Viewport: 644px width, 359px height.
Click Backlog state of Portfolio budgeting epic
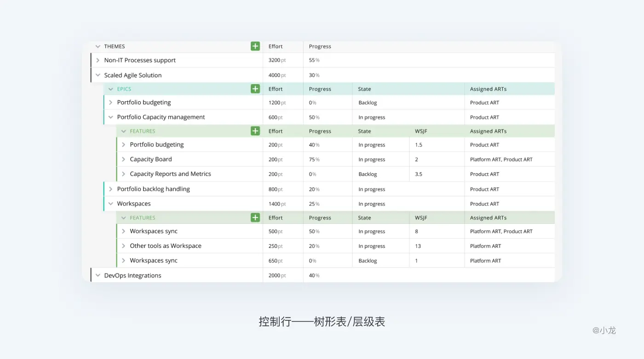[x=368, y=103]
